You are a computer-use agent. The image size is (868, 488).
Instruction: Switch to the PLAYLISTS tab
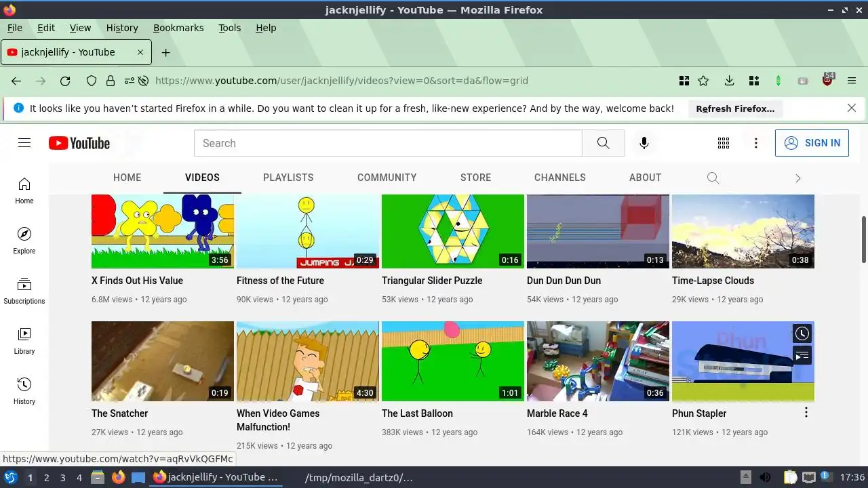288,178
